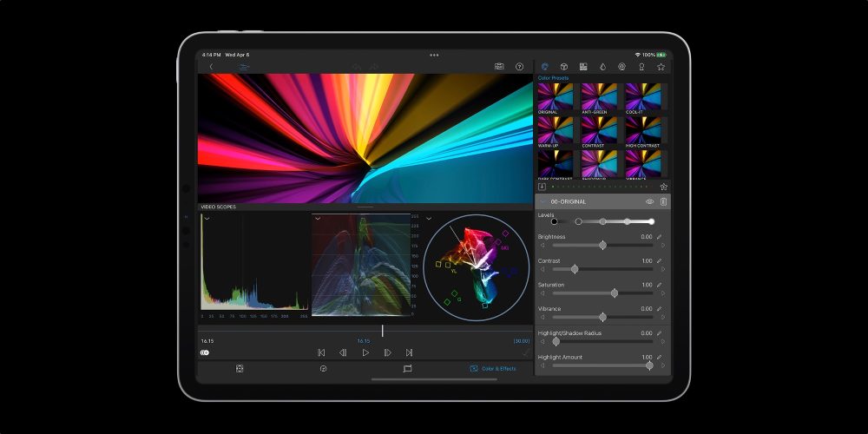Open the vectorscope type dropdown chevron
Viewport: 868px width, 434px height.
point(429,219)
